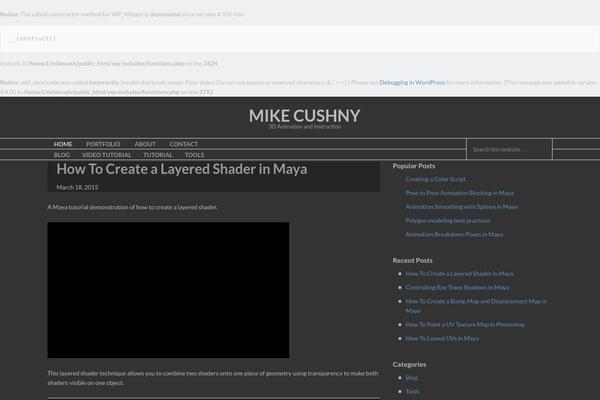
Task: Open How To Paint a UV Texture Map post
Action: coord(465,325)
